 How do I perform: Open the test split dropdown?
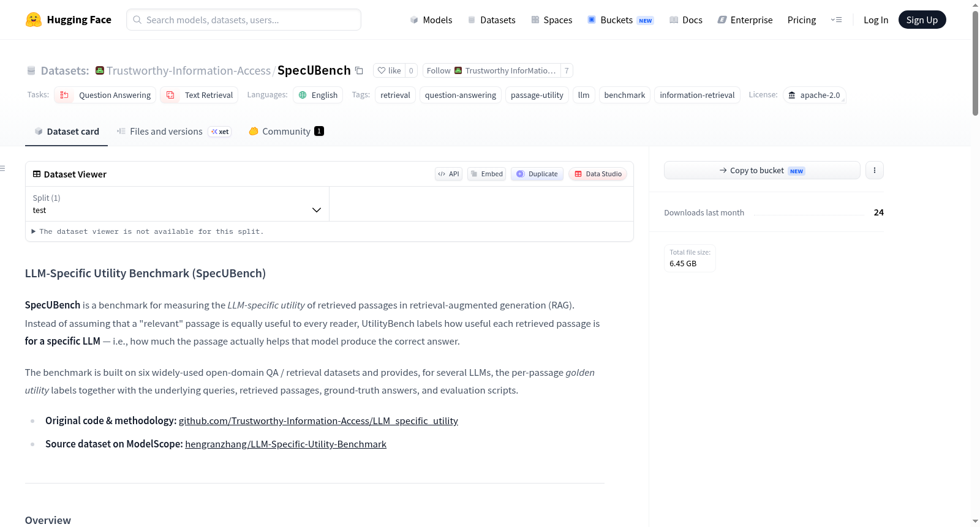tap(177, 204)
